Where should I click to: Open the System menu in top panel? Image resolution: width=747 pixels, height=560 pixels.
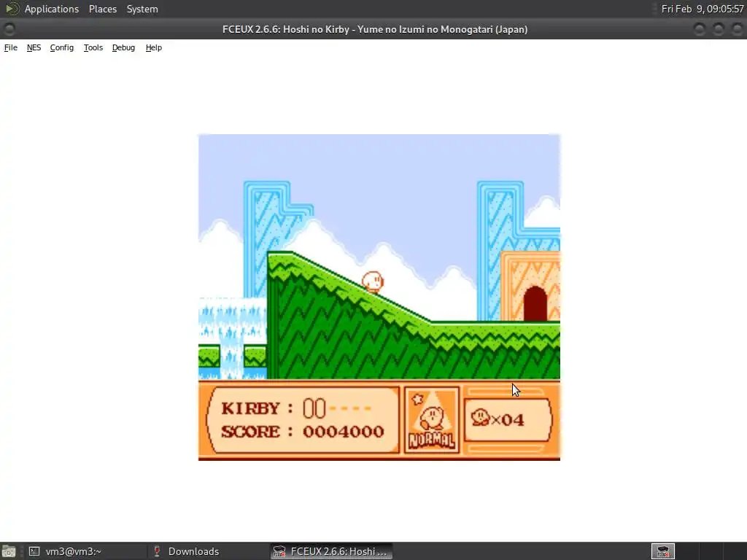pos(142,9)
